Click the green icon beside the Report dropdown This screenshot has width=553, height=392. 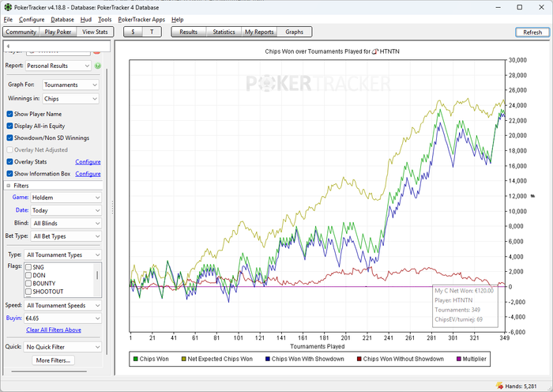click(98, 66)
